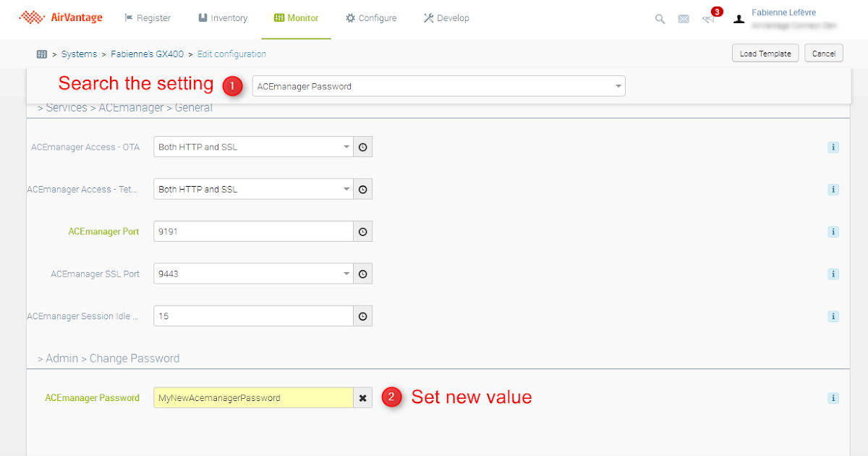This screenshot has width=868, height=456.
Task: Click 'Services > ACEmanager > General' section heading
Action: (124, 108)
